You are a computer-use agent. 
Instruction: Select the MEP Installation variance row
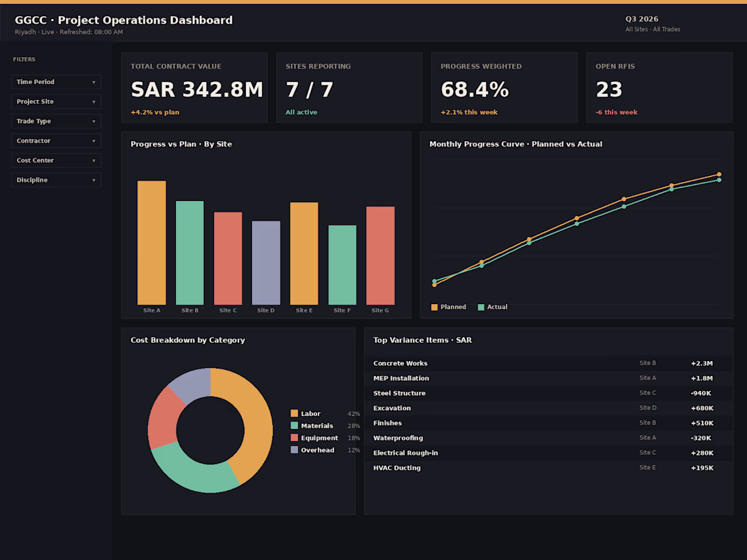(548, 378)
